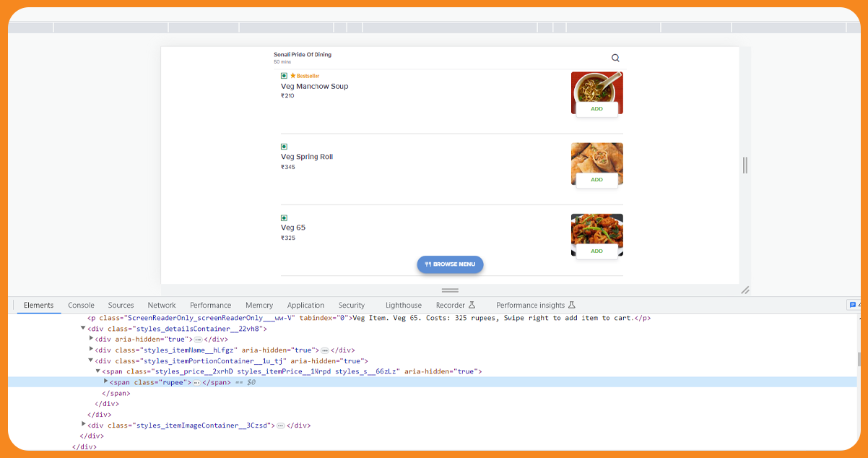Viewport: 868px width, 458px height.
Task: Expand the styles_itemName div node
Action: (x=91, y=350)
